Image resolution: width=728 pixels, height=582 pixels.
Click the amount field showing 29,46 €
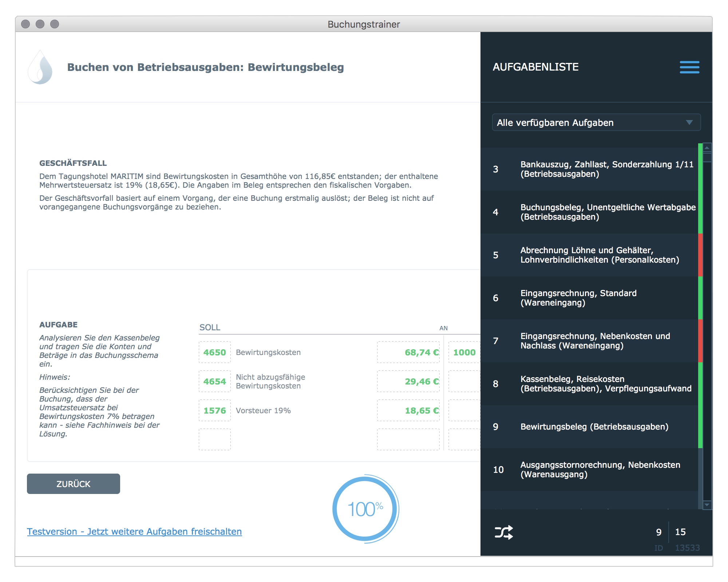tap(408, 381)
